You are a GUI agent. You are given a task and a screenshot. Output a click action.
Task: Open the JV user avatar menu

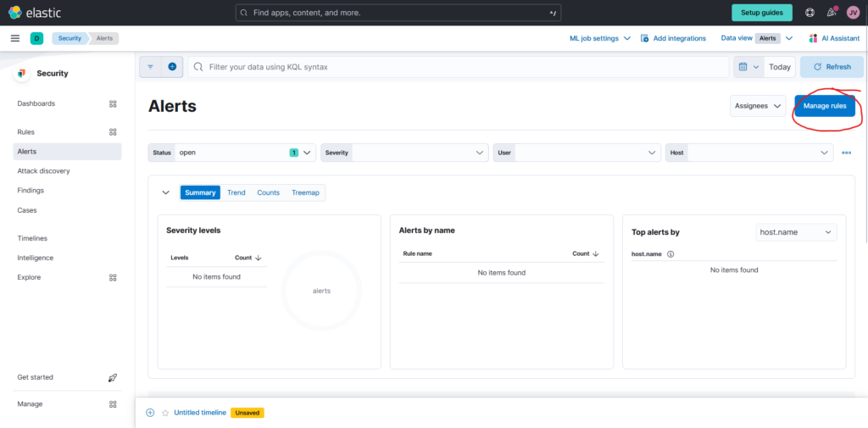coord(853,12)
